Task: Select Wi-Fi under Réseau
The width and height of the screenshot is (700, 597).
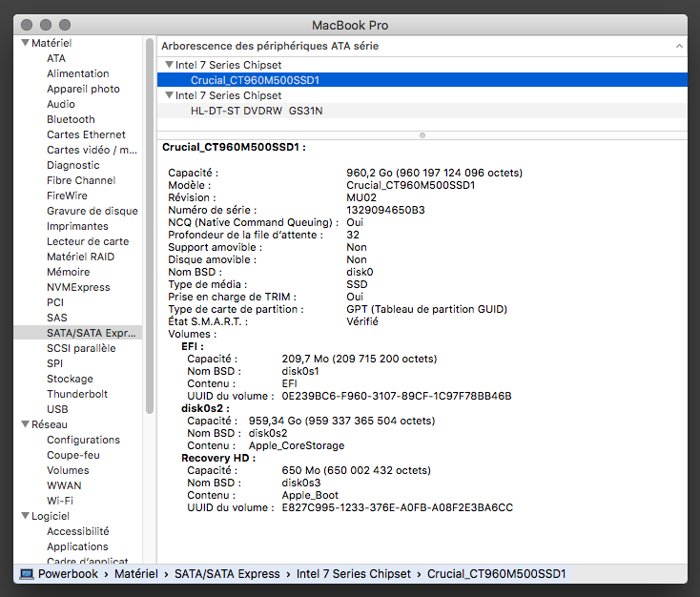Action: [x=60, y=501]
